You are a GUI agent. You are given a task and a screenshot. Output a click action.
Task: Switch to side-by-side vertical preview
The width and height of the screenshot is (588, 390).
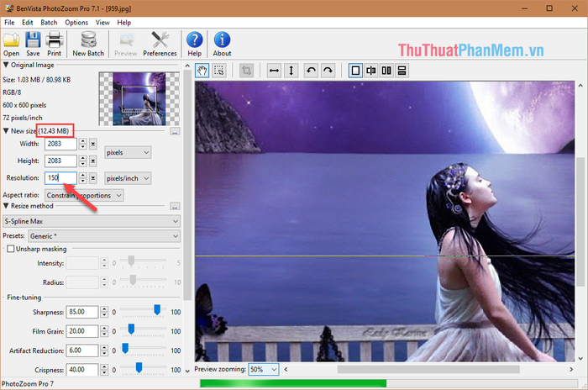point(386,71)
